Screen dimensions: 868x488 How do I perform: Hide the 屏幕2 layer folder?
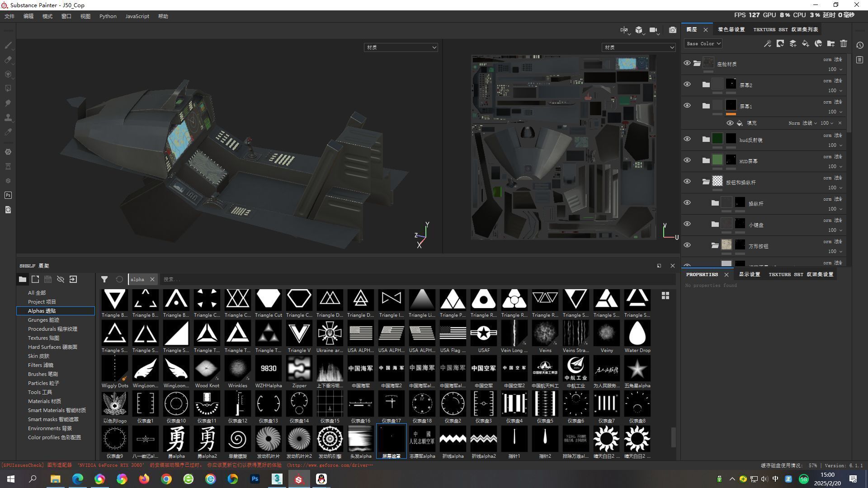pyautogui.click(x=687, y=84)
